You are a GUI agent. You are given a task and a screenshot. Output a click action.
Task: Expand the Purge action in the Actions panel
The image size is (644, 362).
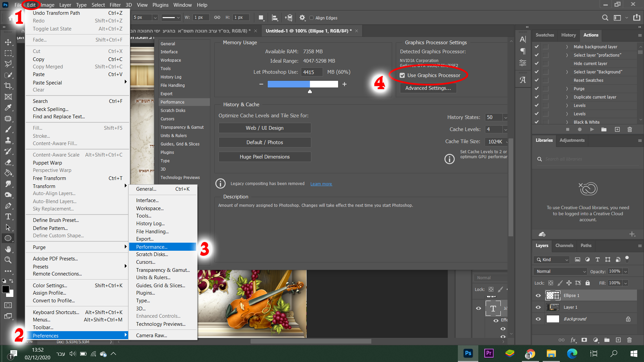tap(567, 89)
